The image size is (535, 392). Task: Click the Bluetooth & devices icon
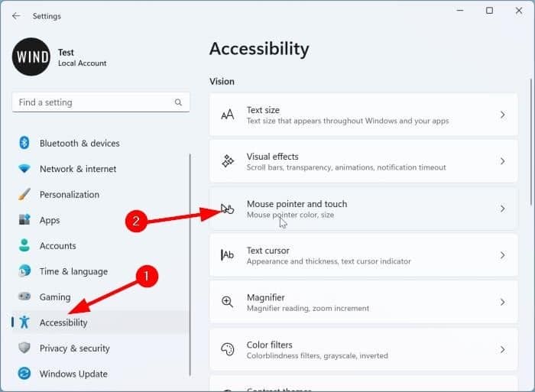[24, 143]
